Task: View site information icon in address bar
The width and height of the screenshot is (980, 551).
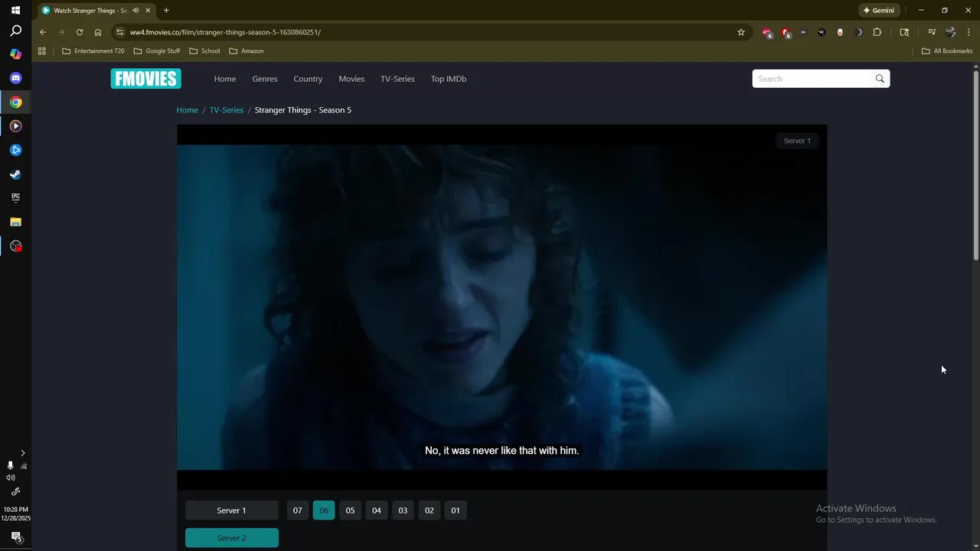Action: 119,32
